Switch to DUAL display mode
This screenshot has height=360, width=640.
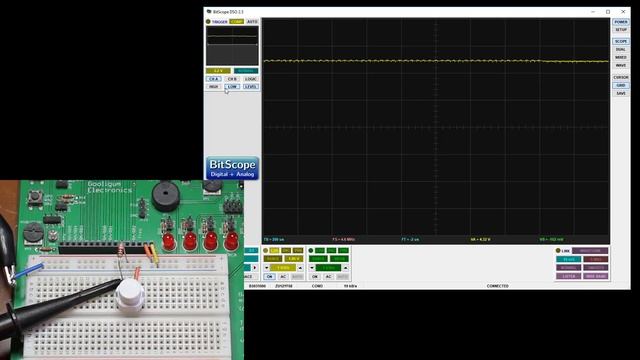621,49
